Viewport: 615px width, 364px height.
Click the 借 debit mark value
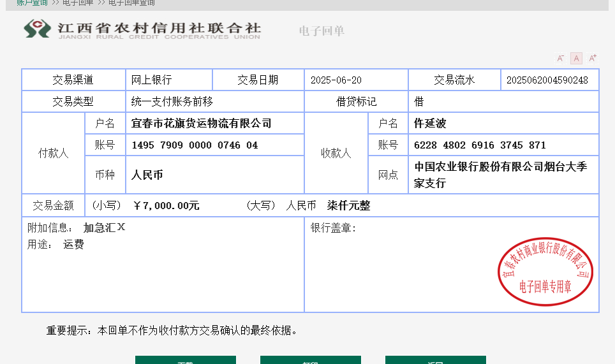click(x=419, y=102)
